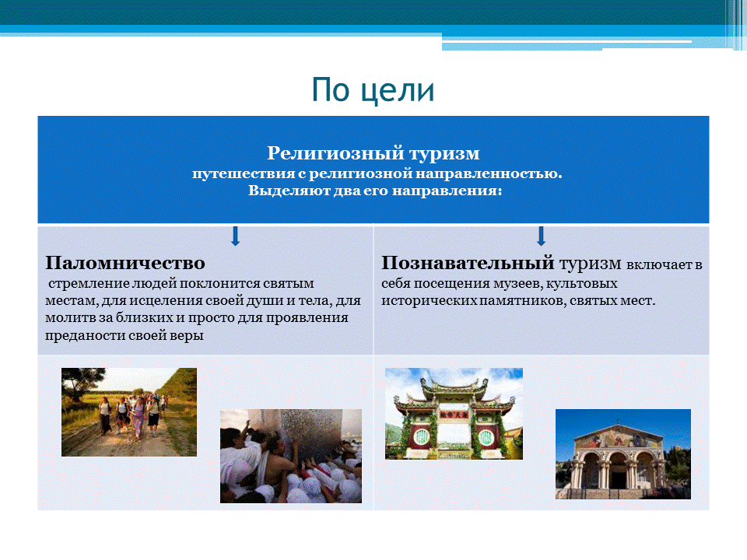Viewport: 747px width, 560px height.
Task: Click the right blue downward arrow
Action: tap(541, 236)
